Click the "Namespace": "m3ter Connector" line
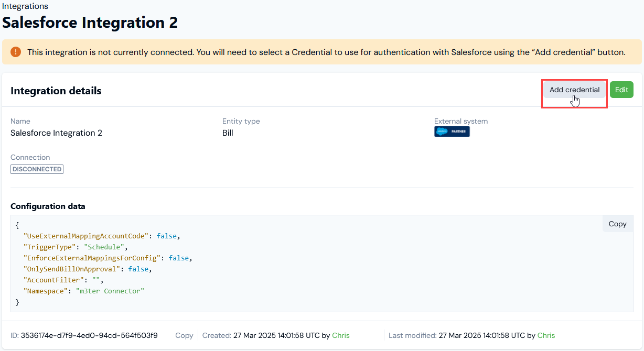The image size is (644, 351). click(x=83, y=291)
